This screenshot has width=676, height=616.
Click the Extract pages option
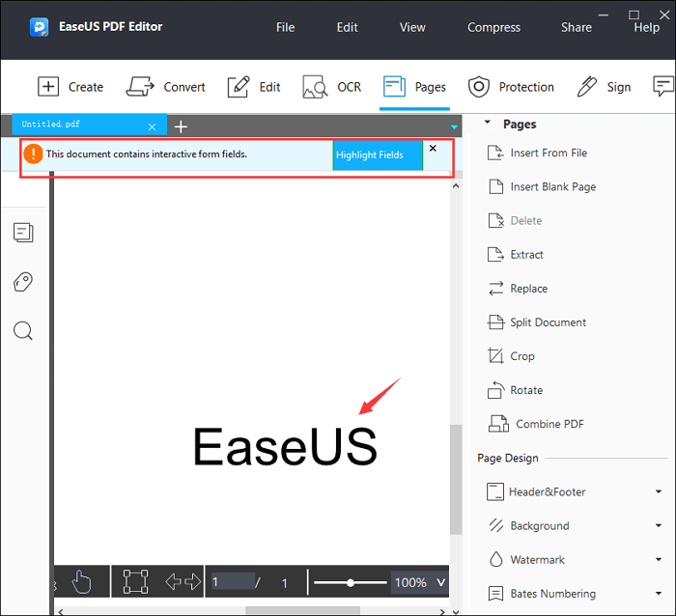[x=515, y=254]
